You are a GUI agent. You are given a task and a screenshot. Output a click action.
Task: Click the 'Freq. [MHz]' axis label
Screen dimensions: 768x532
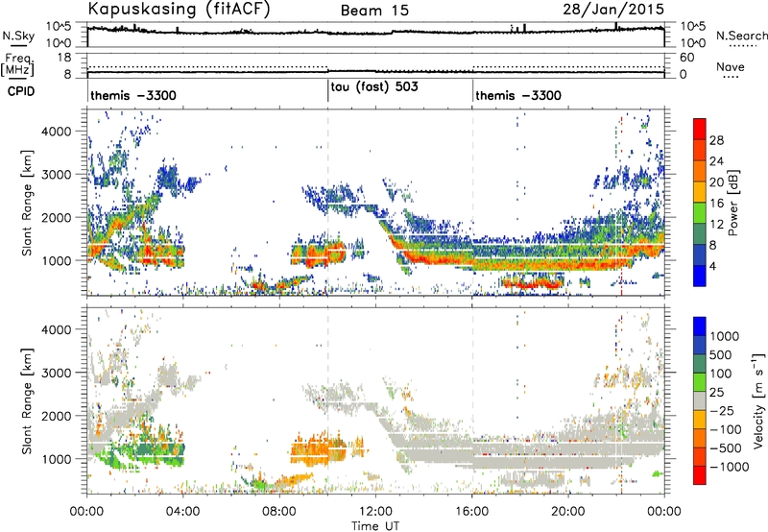tap(18, 65)
